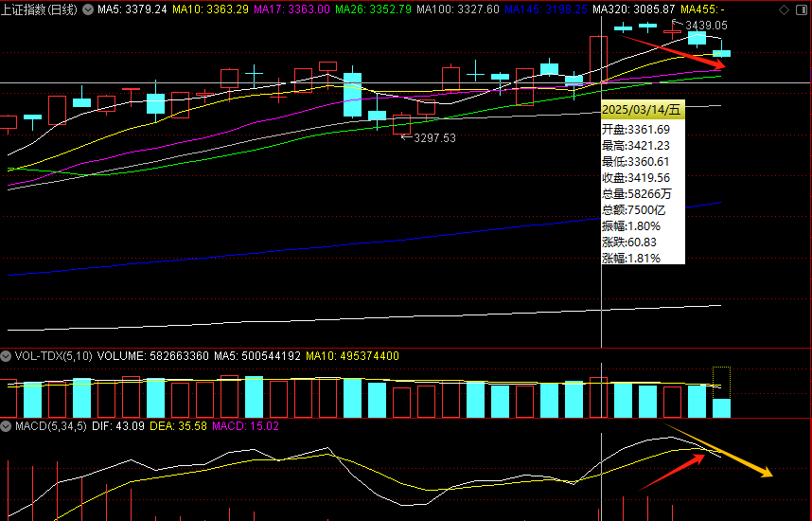
Task: Open the dropdown arrow beside 上证指数(日线)
Action: click(x=88, y=9)
